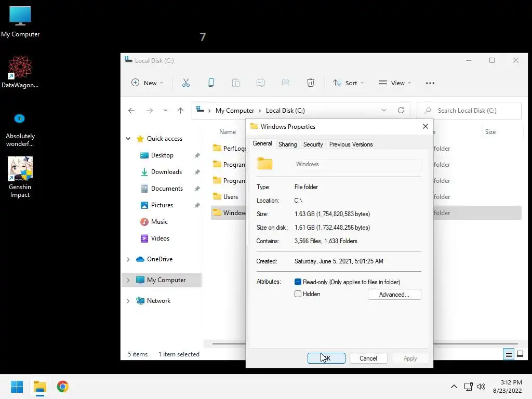Go forward with the Forward arrow

(149, 111)
